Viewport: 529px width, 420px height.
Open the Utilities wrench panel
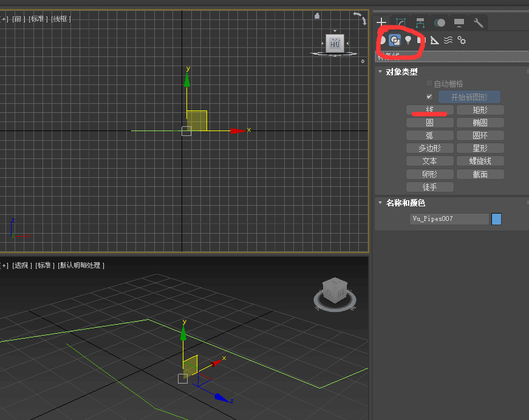click(x=479, y=23)
